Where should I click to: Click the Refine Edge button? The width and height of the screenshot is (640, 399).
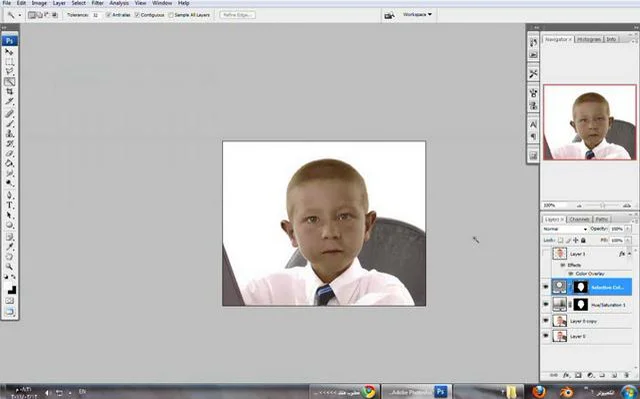[238, 15]
